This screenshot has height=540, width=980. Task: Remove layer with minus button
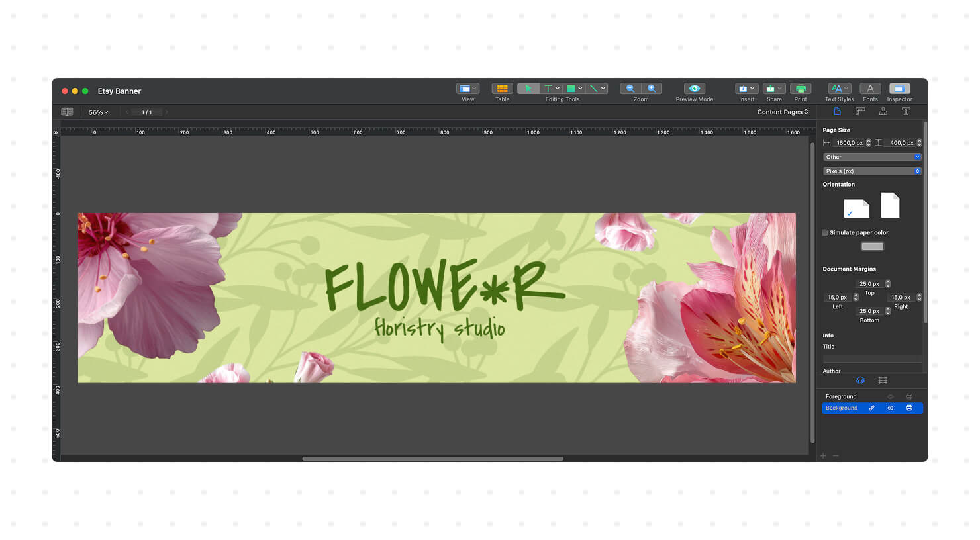pyautogui.click(x=836, y=456)
